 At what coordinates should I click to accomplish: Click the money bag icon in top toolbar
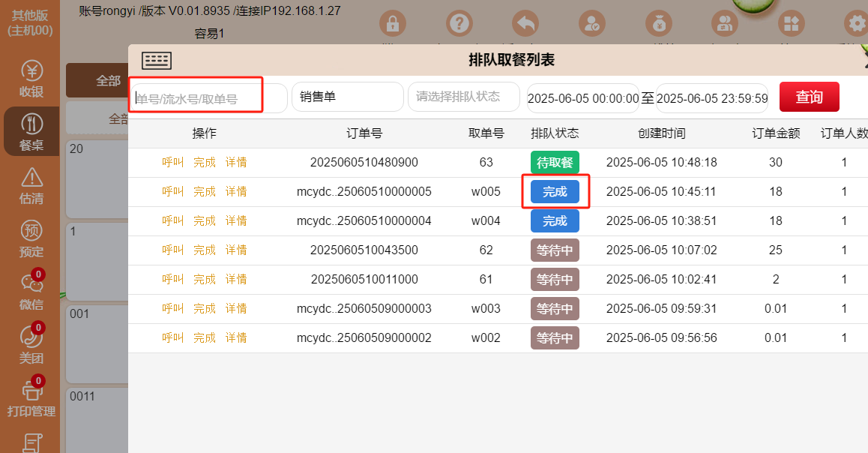tap(659, 24)
